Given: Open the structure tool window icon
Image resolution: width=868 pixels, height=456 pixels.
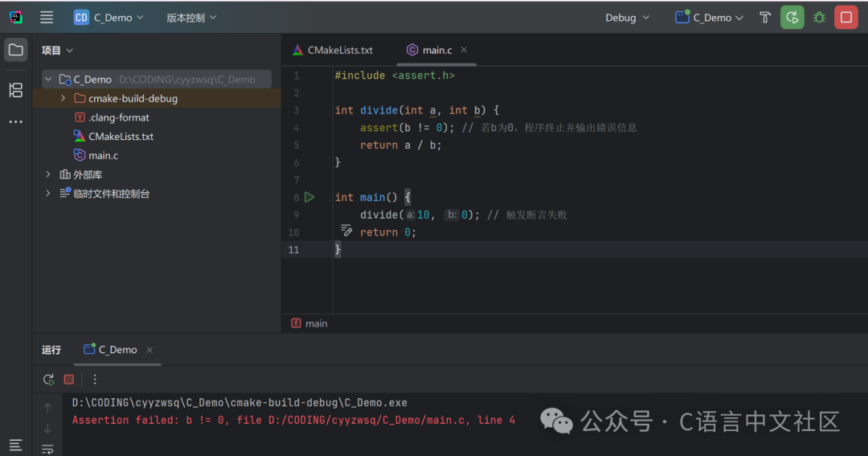Looking at the screenshot, I should [15, 90].
